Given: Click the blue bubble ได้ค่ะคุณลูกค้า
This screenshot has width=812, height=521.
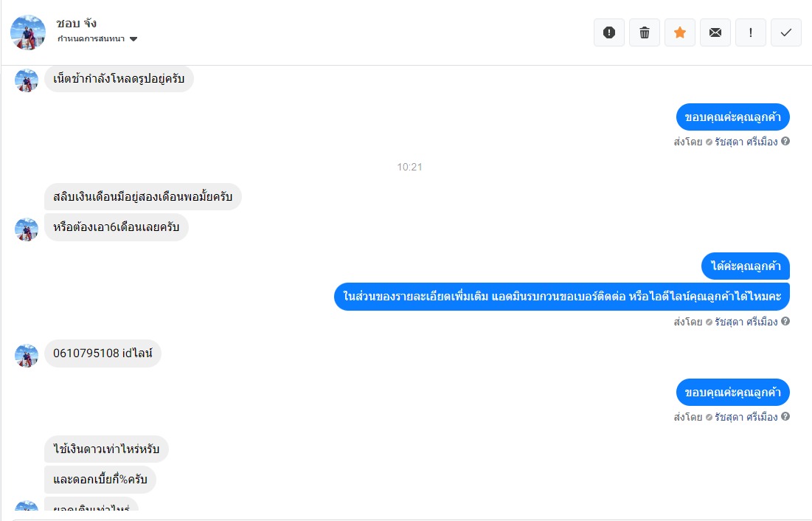Looking at the screenshot, I should [x=746, y=266].
